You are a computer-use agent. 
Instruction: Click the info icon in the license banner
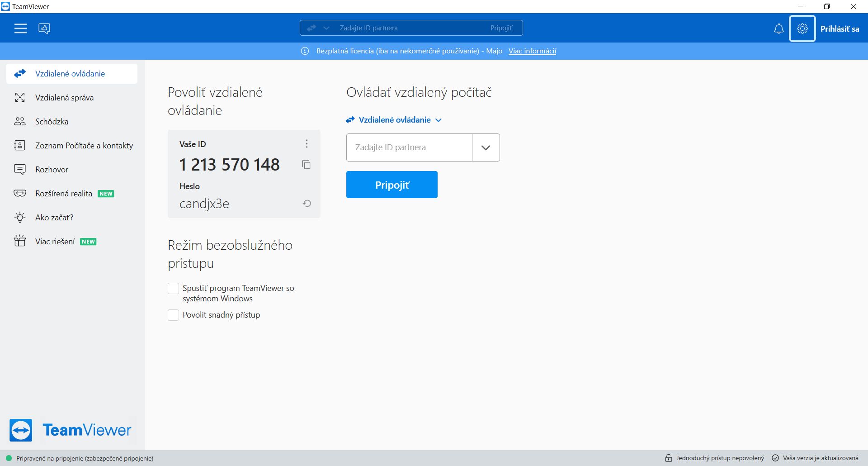click(305, 51)
